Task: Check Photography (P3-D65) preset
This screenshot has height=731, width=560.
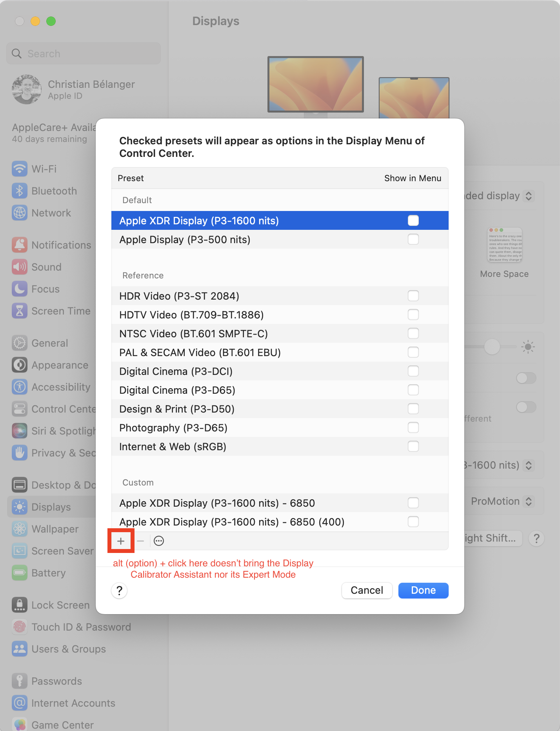Action: [x=413, y=427]
